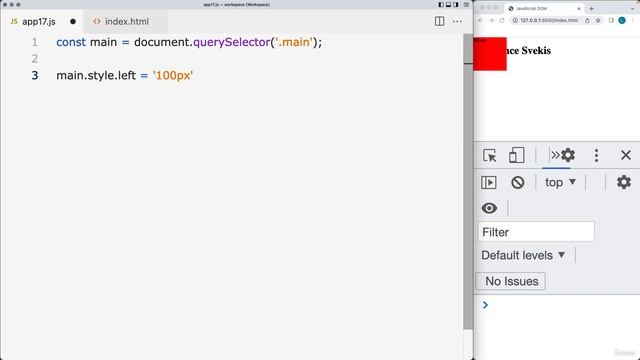Click the red box on the web page
Viewport: 640px width, 360px height.
point(490,54)
